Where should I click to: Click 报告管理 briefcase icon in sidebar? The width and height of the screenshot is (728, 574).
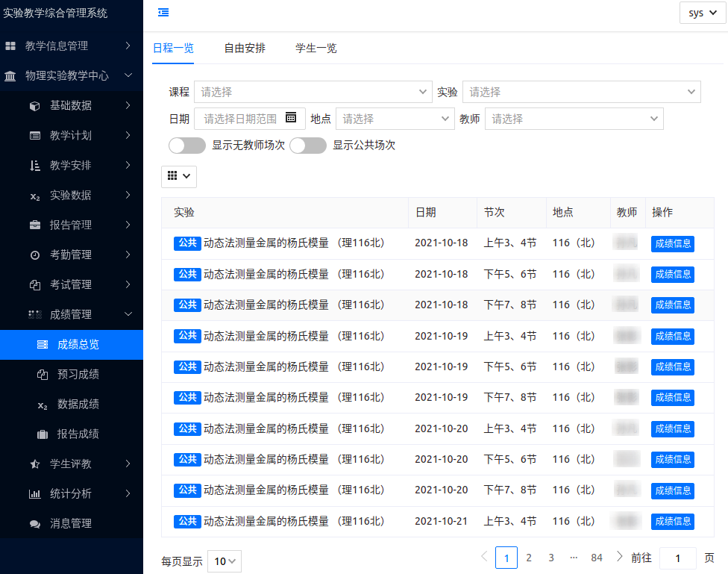click(x=34, y=225)
